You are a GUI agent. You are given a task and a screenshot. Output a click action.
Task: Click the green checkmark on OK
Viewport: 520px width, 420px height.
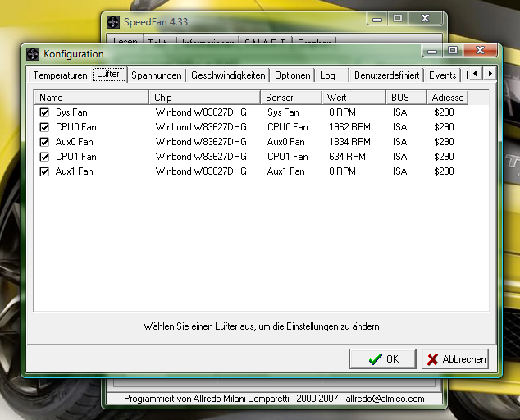click(375, 359)
